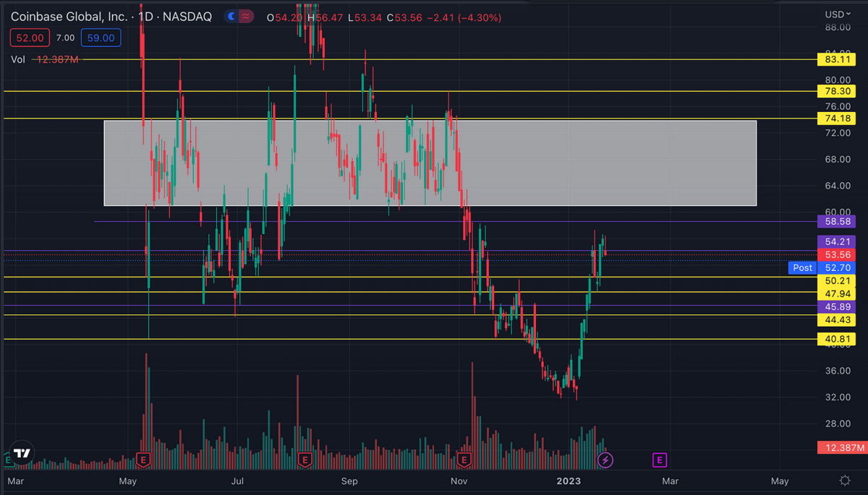The width and height of the screenshot is (868, 495).
Task: Click the red 52.00 sell button
Action: 30,38
